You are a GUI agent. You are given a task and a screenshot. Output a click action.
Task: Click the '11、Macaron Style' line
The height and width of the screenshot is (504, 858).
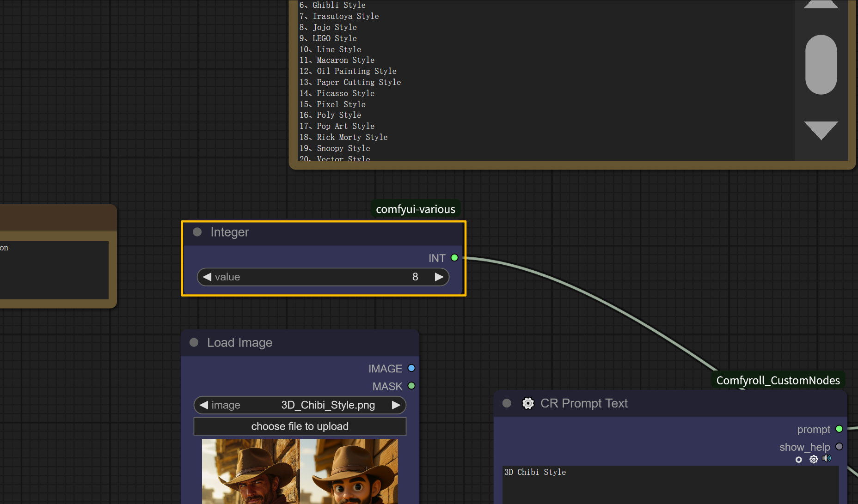coord(337,60)
